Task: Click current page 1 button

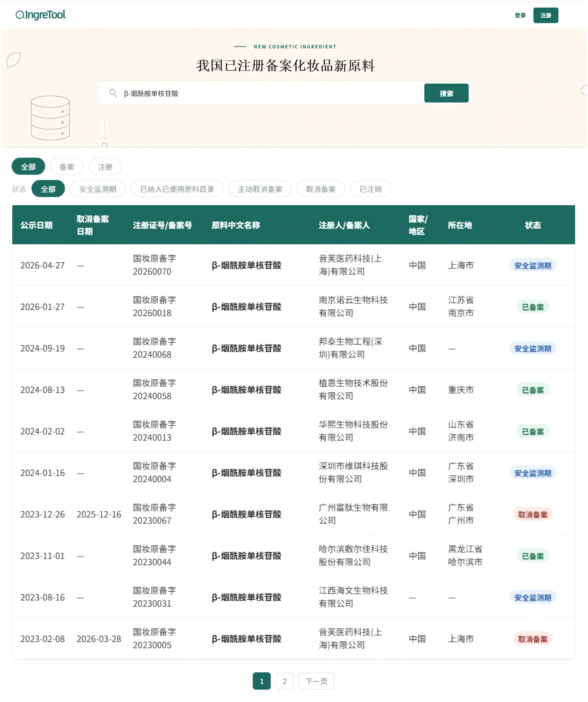Action: [262, 681]
